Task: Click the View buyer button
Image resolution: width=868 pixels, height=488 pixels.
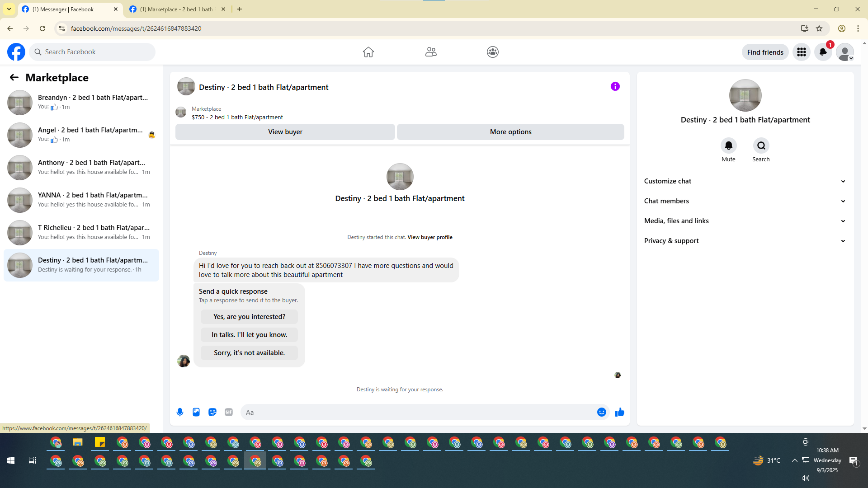Action: [285, 132]
